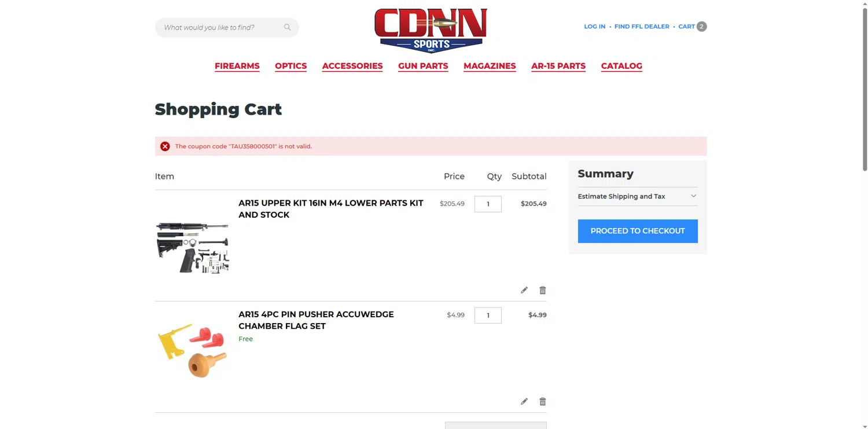
Task: Click the Estimate Shipping and Tax label
Action: [x=621, y=196]
